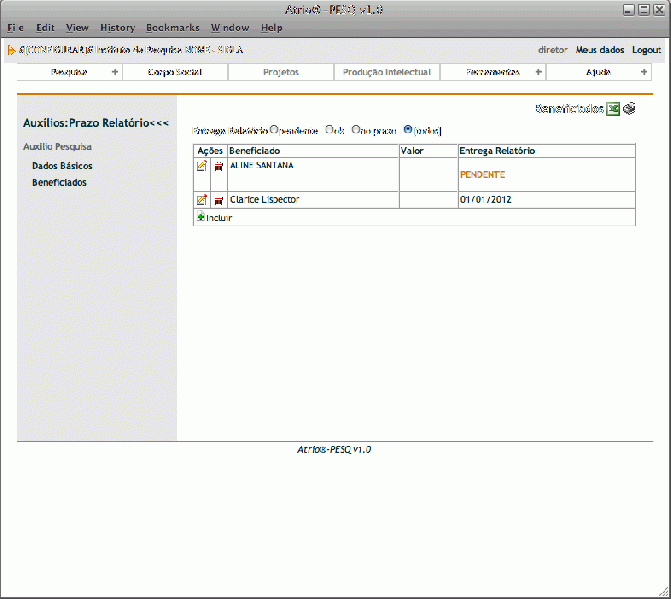Click the orange arrow icon before #[CONFIGURAR]#
Image resolution: width=671 pixels, height=599 pixels.
click(11, 49)
